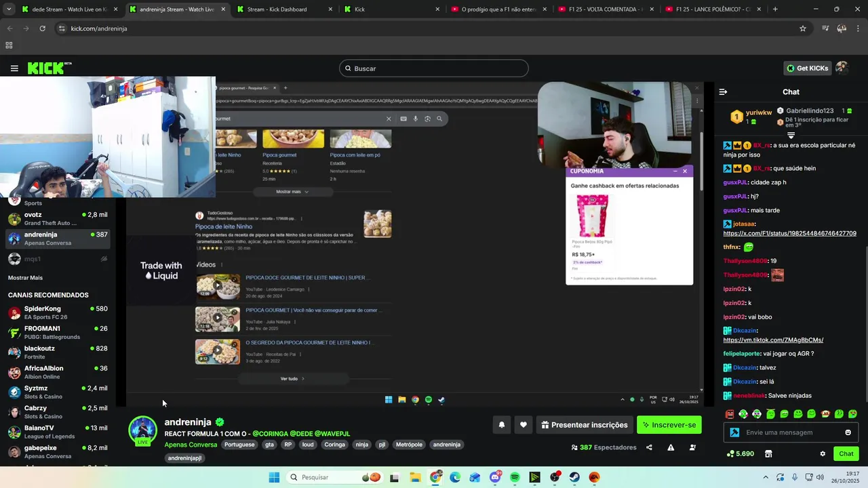
Task: Open the emoji picker in message box
Action: pos(848,432)
